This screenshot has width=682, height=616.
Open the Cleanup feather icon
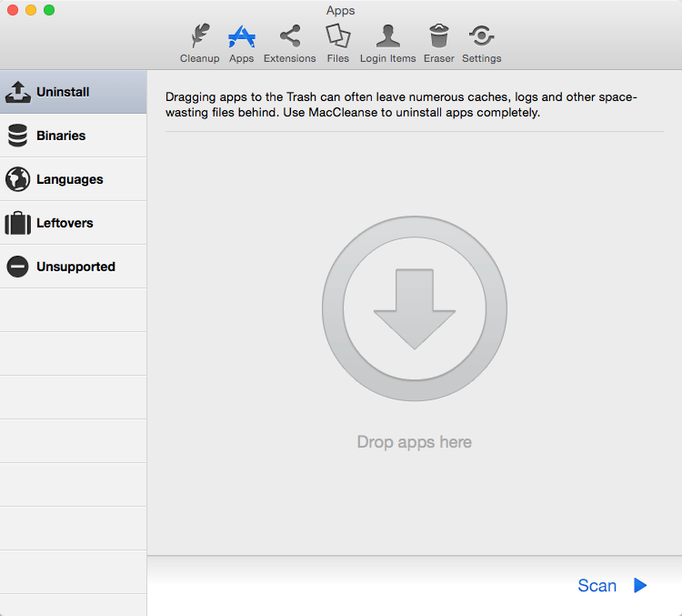tap(200, 35)
